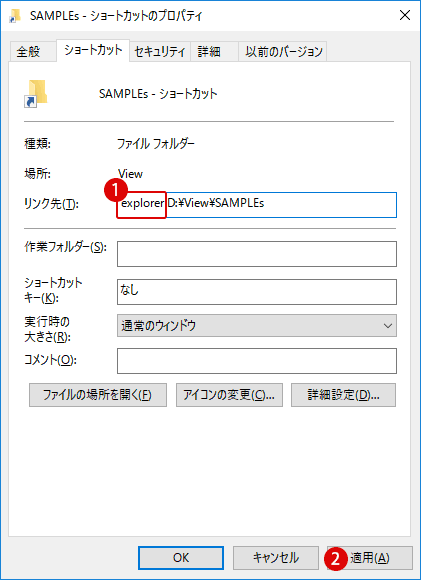
Task: Click the ファイルの場所を開く button
Action: pyautogui.click(x=98, y=395)
